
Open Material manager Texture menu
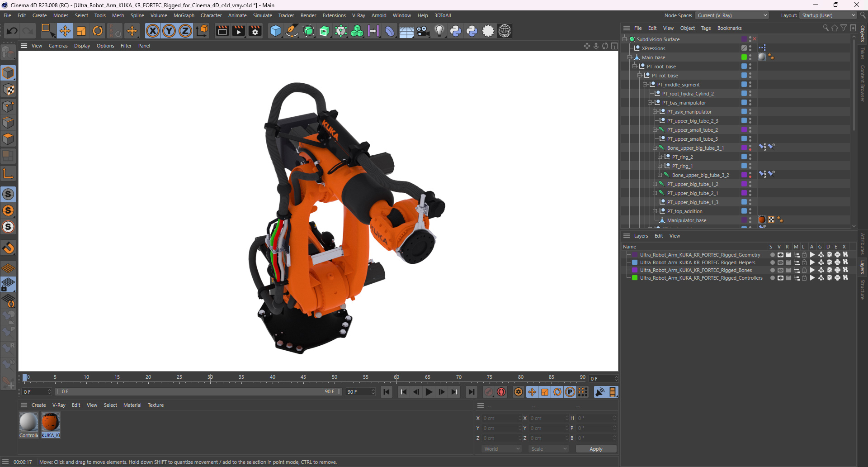(156, 405)
